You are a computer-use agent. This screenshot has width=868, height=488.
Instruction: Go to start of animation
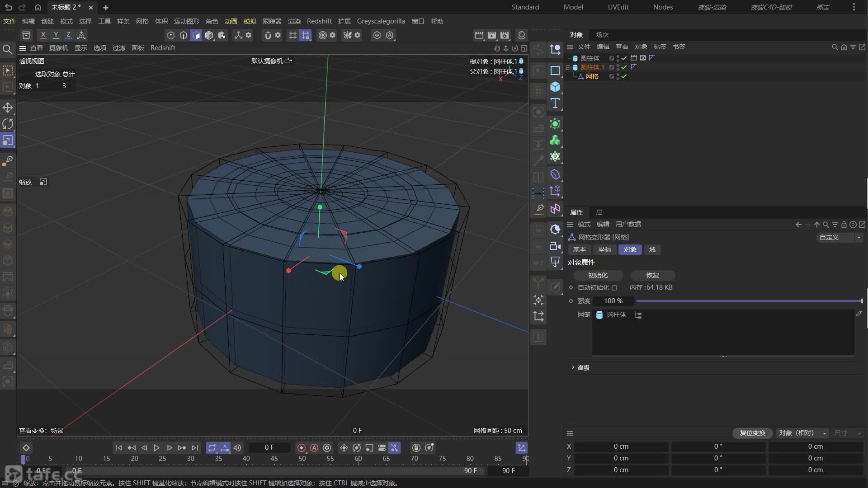[x=118, y=448]
